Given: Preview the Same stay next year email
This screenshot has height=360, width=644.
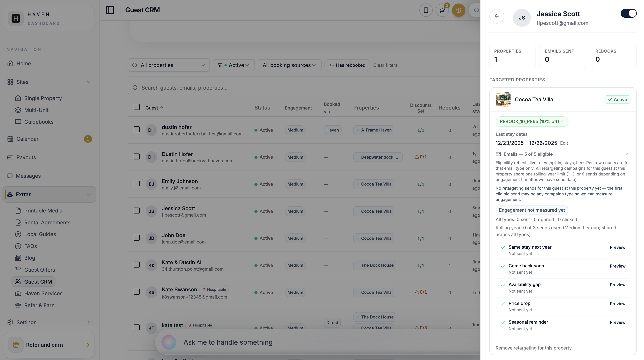Looking at the screenshot, I should click(618, 247).
